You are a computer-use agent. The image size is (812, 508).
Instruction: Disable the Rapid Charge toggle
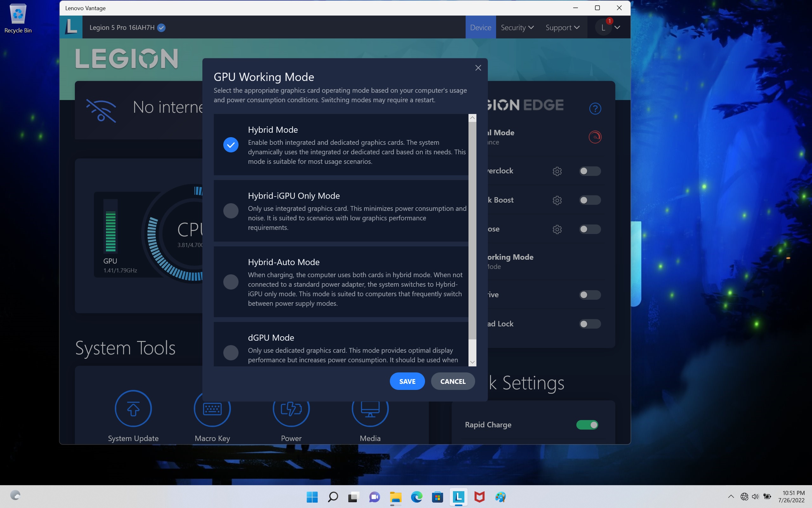[x=587, y=425]
